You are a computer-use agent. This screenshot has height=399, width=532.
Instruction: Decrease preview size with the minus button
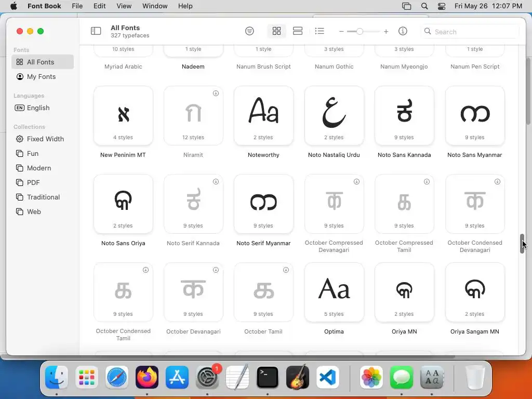(x=341, y=32)
